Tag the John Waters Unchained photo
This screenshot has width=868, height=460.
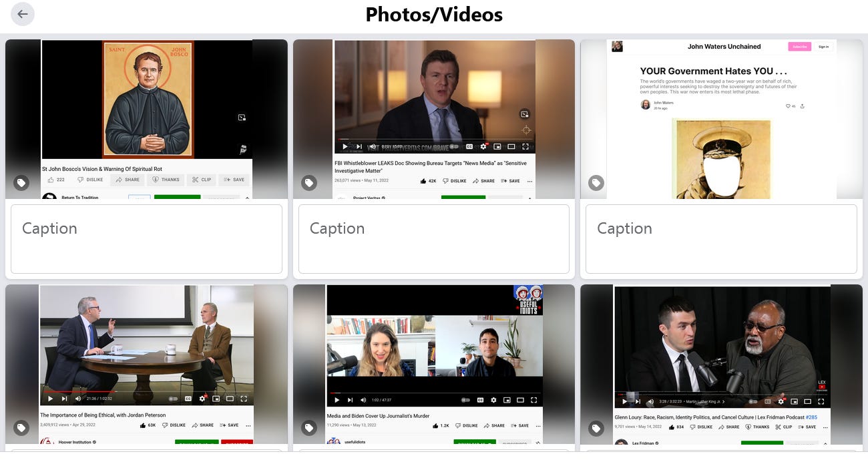[596, 182]
